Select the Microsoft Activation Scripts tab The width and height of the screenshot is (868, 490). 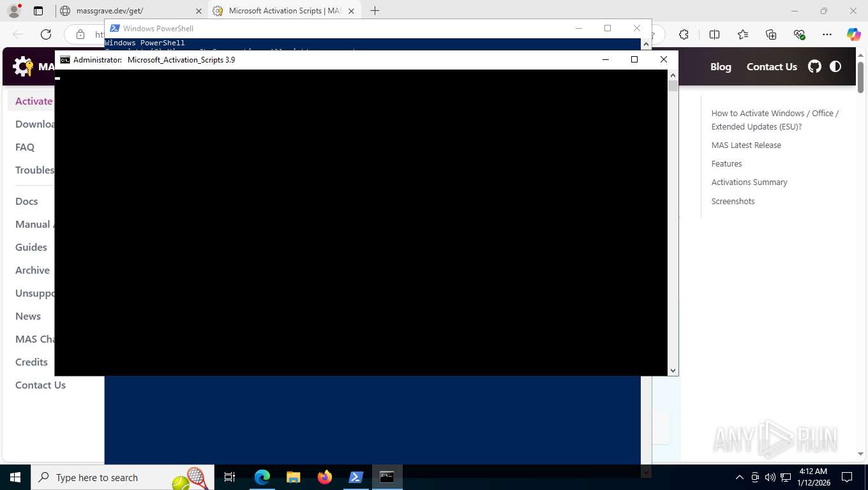click(x=285, y=11)
